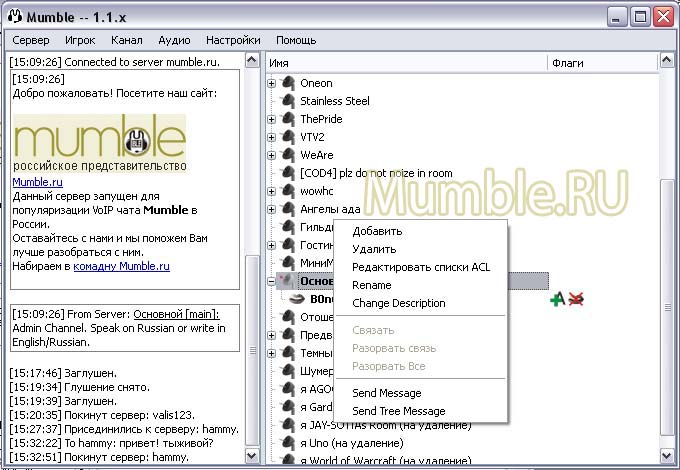Click the red muted flag icon
Image resolution: width=680 pixels, height=470 pixels.
click(x=576, y=299)
